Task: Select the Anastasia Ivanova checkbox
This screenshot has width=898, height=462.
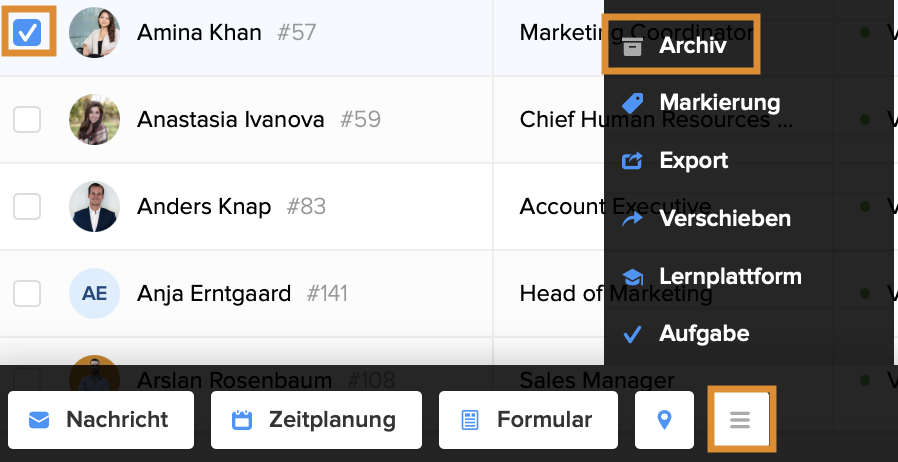Action: pyautogui.click(x=27, y=120)
